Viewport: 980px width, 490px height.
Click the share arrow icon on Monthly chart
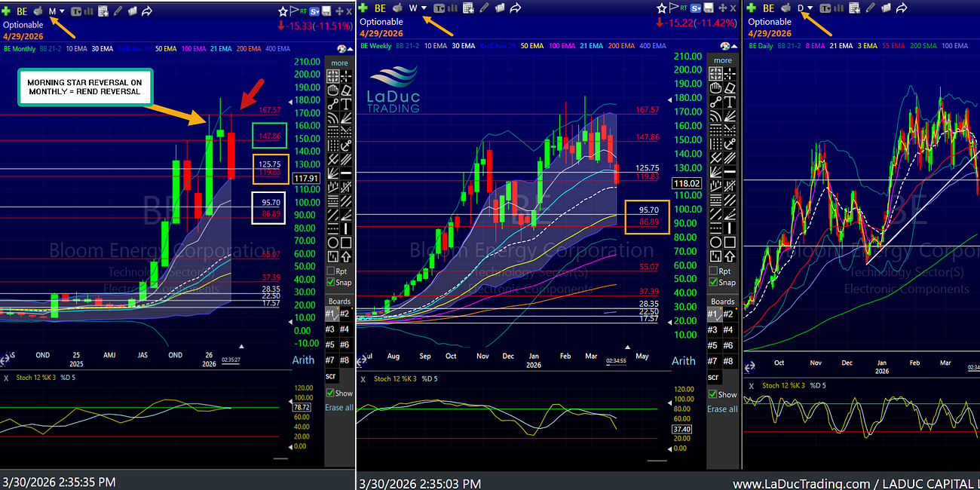[146, 11]
